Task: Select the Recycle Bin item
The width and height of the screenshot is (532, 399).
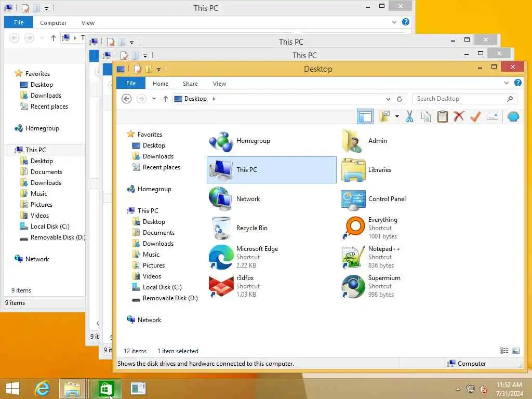Action: [x=271, y=228]
